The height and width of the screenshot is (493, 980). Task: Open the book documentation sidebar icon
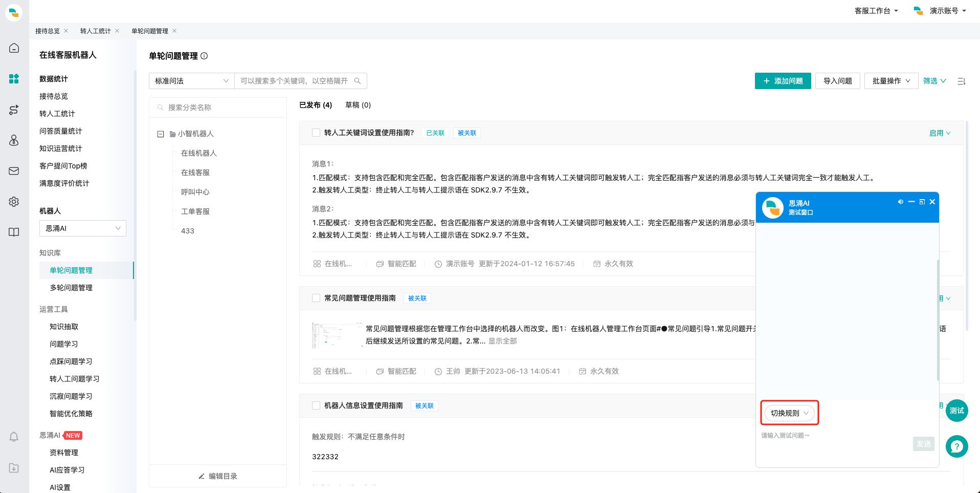[14, 232]
